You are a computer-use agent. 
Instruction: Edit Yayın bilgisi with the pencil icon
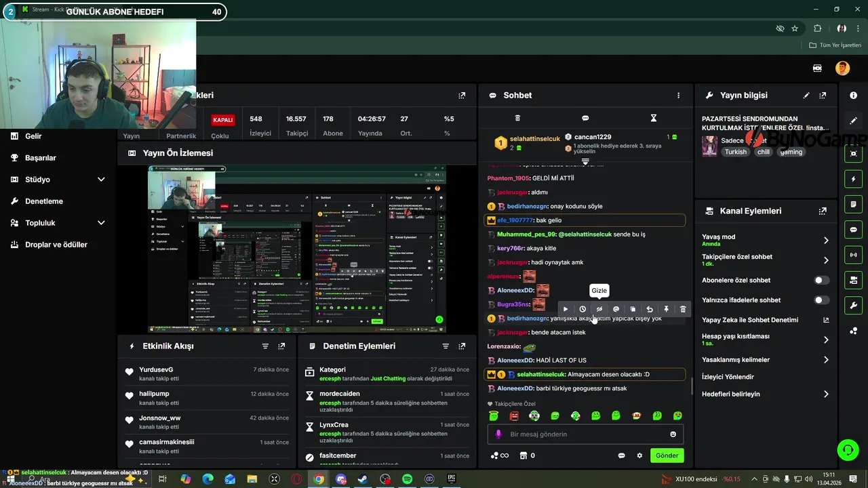coord(806,96)
